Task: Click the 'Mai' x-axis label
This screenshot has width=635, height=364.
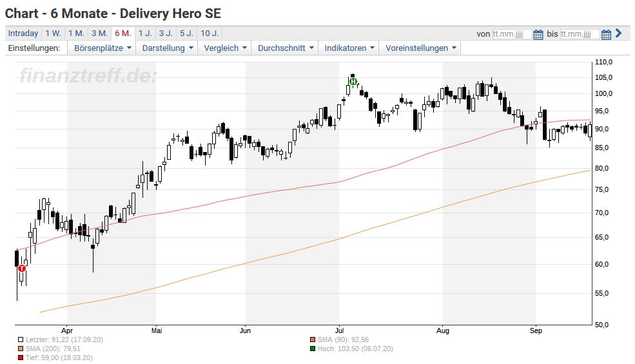Action: pyautogui.click(x=157, y=330)
